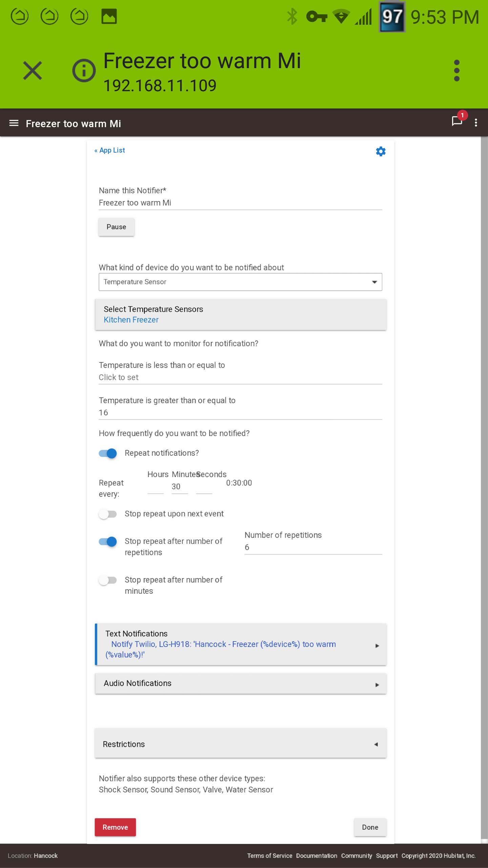Expand the Restrictions section

click(x=241, y=744)
